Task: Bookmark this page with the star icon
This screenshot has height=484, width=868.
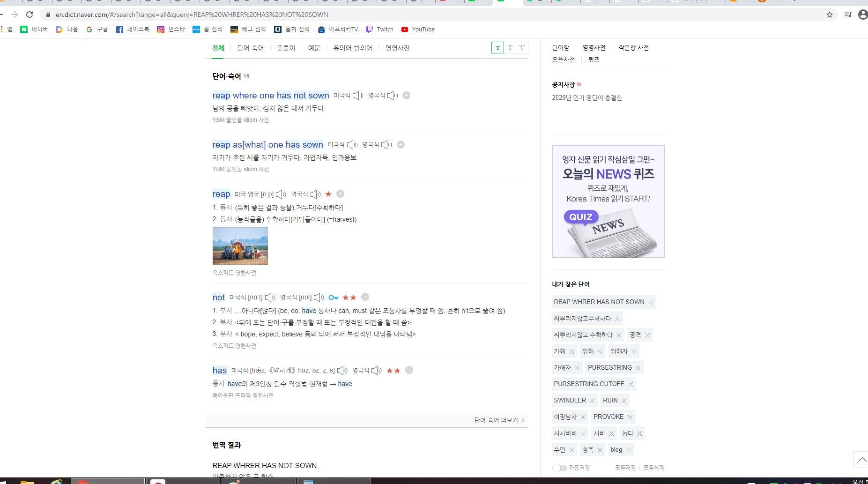Action: [830, 15]
